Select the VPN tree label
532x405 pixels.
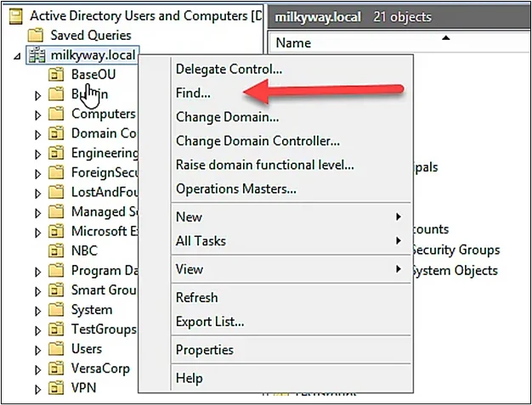click(x=83, y=388)
